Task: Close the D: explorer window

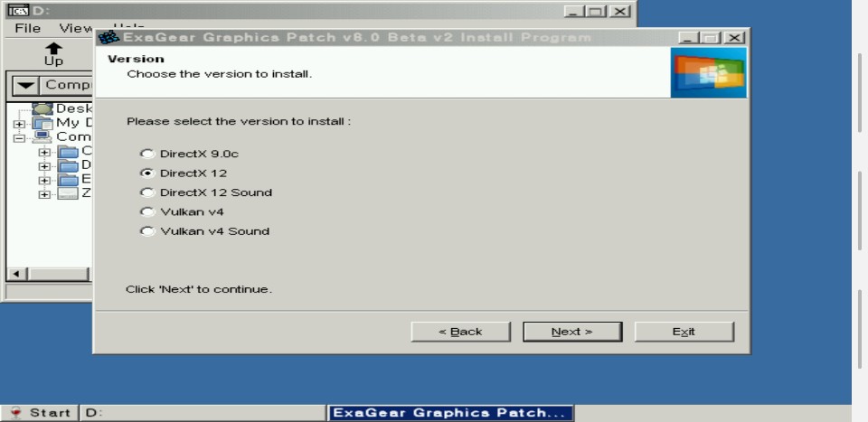Action: pos(620,11)
